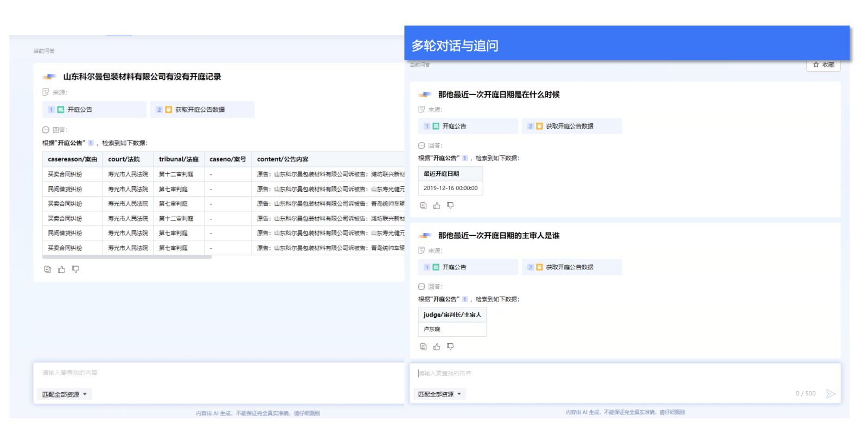Image resolution: width=868 pixels, height=441 pixels.
Task: Click the casereason/案由 column header
Action: point(72,159)
